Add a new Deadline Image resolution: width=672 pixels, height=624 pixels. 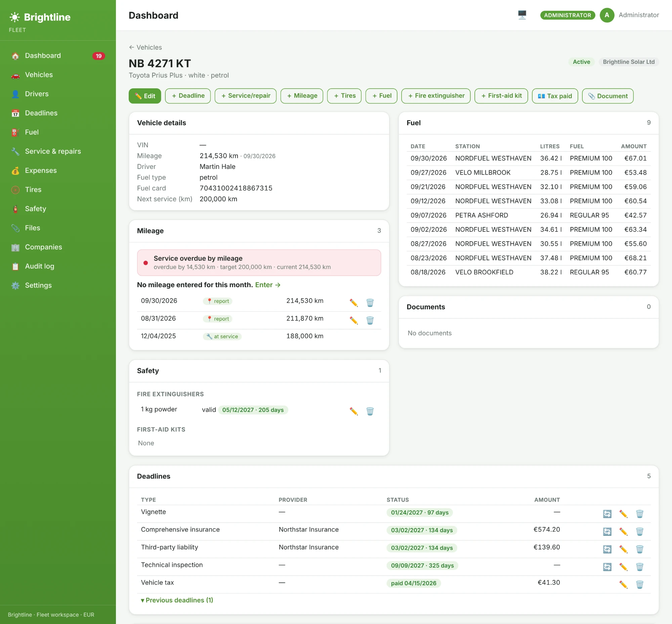188,96
